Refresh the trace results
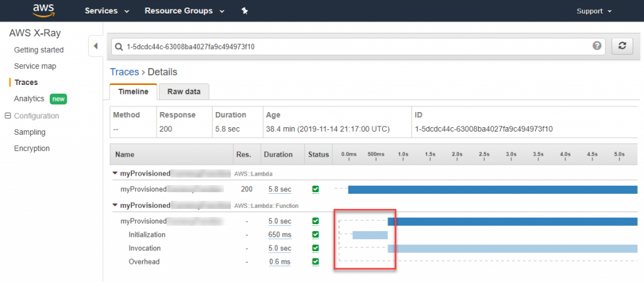This screenshot has width=644, height=282. 622,47
